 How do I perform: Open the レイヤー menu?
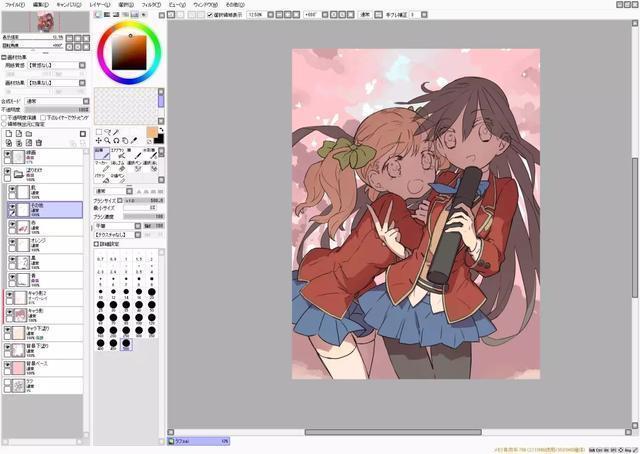point(100,5)
